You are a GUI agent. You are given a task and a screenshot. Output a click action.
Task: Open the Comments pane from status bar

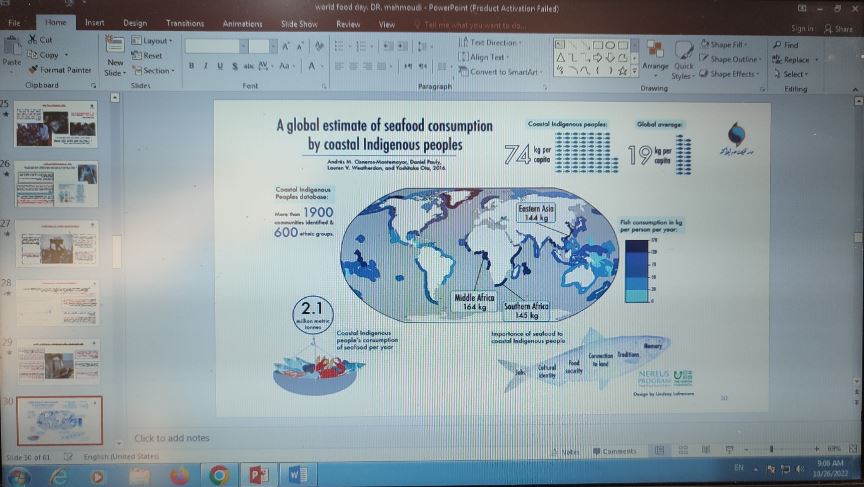click(614, 452)
